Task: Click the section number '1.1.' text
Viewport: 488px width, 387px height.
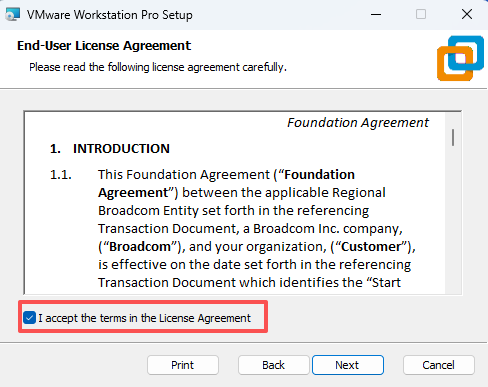Action: tap(61, 175)
